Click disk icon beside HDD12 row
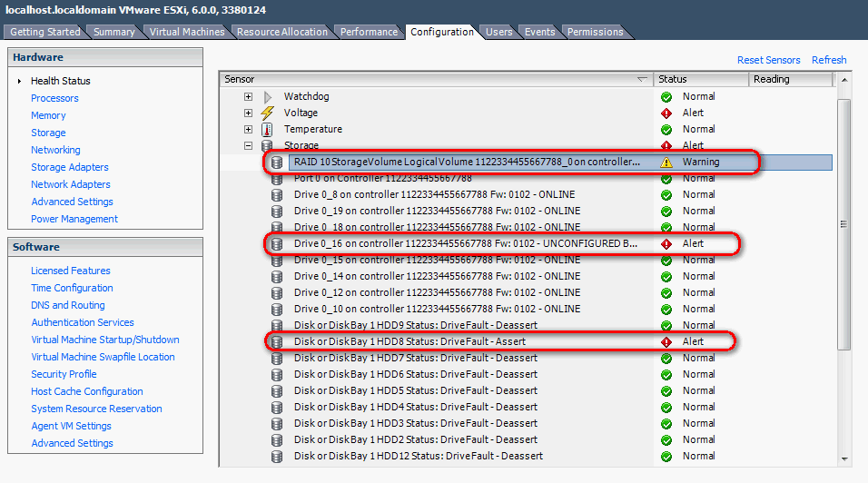 pyautogui.click(x=277, y=457)
